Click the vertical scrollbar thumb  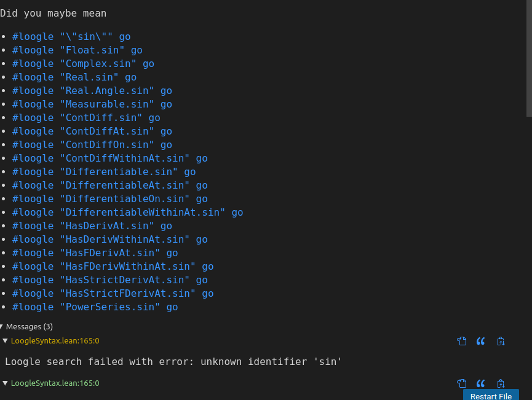(x=529, y=58)
